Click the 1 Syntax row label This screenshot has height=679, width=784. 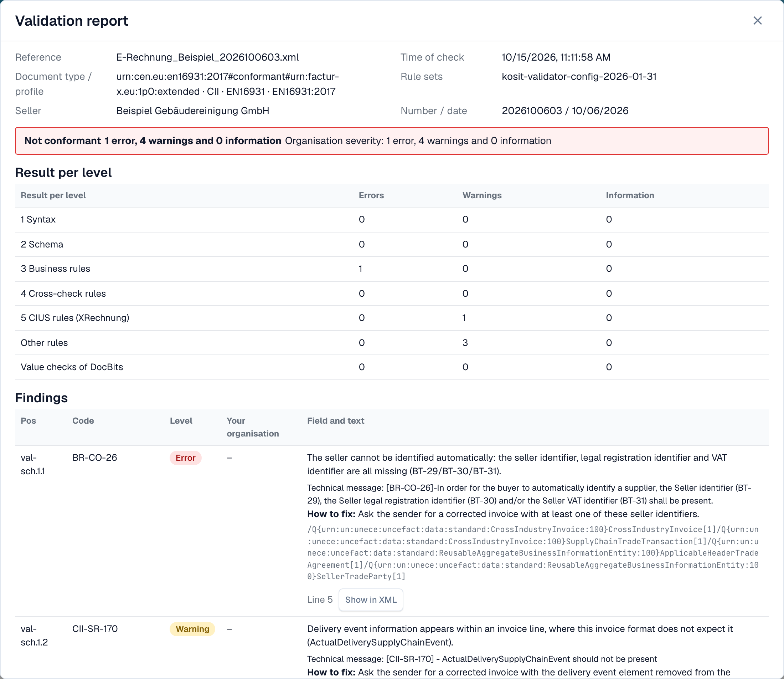pyautogui.click(x=38, y=219)
